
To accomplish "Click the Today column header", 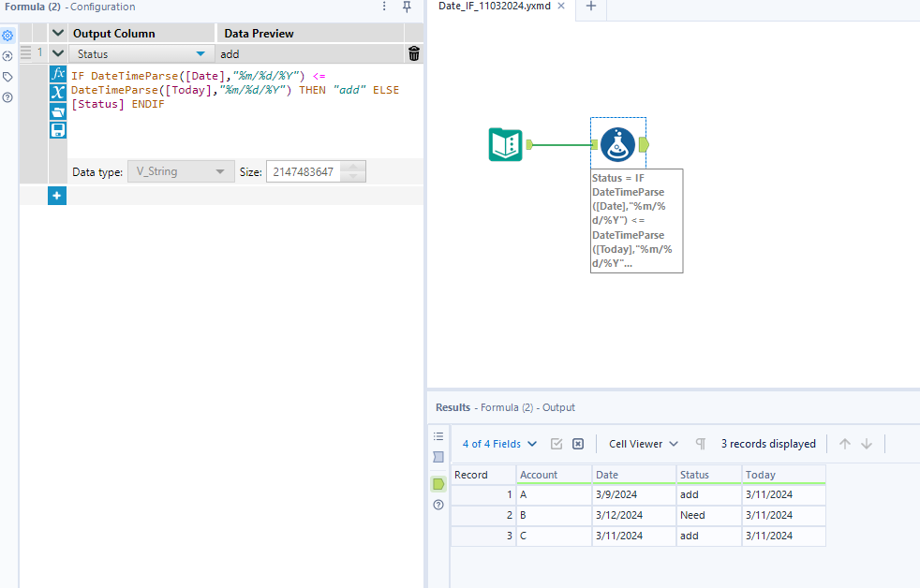I will (x=784, y=475).
